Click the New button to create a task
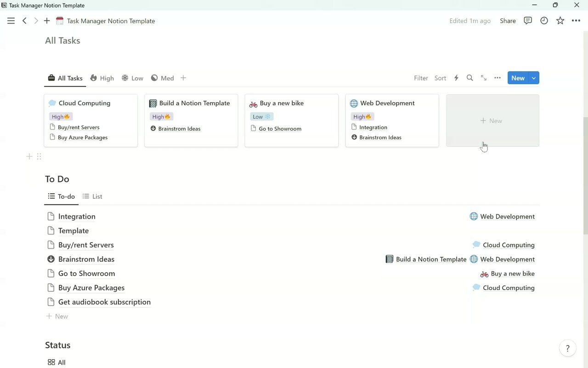 click(517, 78)
